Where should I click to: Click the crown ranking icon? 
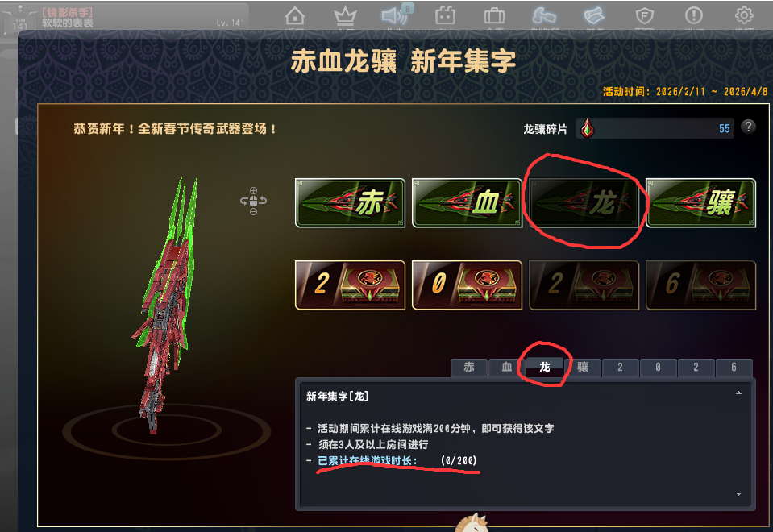[345, 16]
